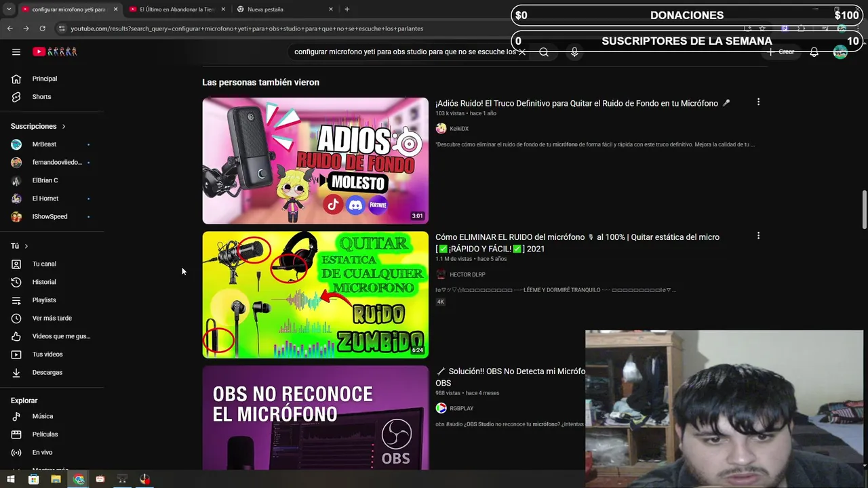Start voice search with microphone icon
The width and height of the screenshot is (868, 488).
[574, 52]
